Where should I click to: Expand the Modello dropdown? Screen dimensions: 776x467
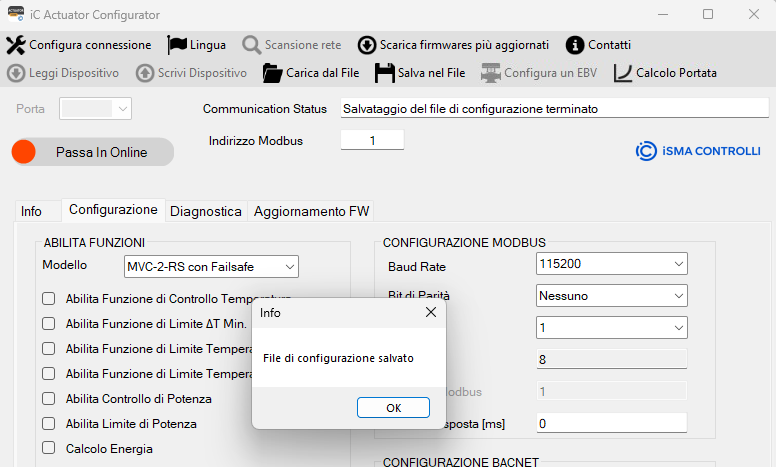(211, 267)
